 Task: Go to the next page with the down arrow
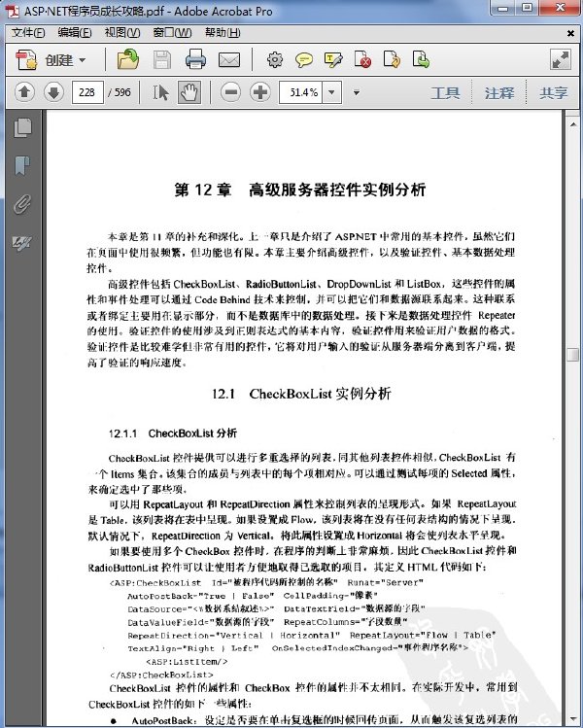pyautogui.click(x=53, y=92)
